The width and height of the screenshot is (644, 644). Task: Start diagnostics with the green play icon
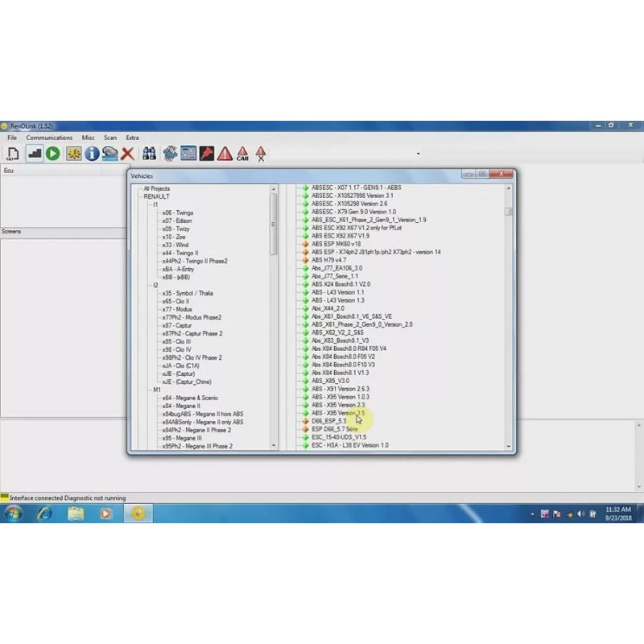pos(52,153)
